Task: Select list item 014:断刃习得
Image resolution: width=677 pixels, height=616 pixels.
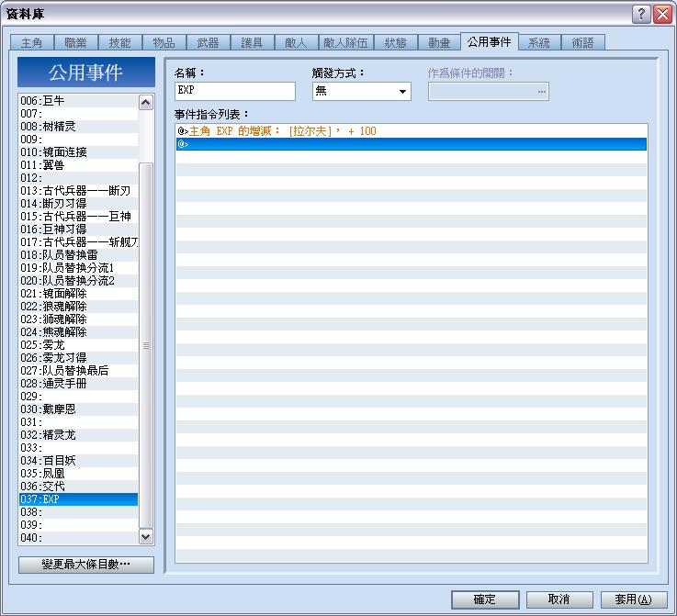Action: click(x=79, y=203)
